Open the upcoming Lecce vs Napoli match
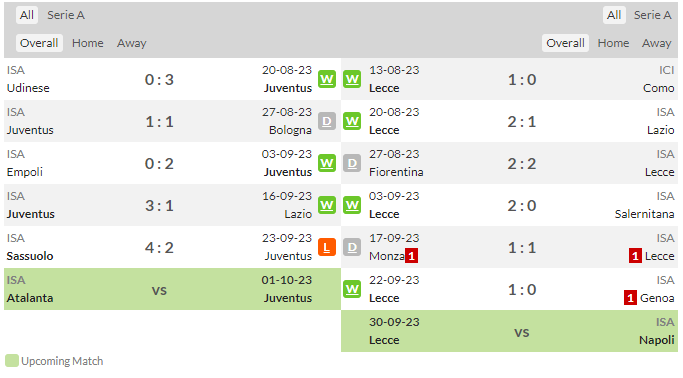 click(x=509, y=331)
